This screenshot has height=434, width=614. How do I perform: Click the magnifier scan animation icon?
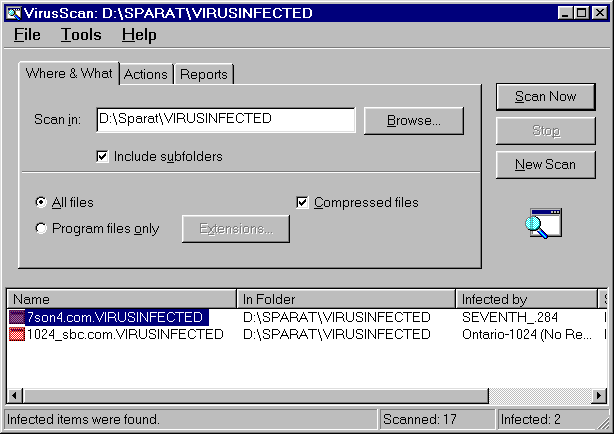(544, 223)
